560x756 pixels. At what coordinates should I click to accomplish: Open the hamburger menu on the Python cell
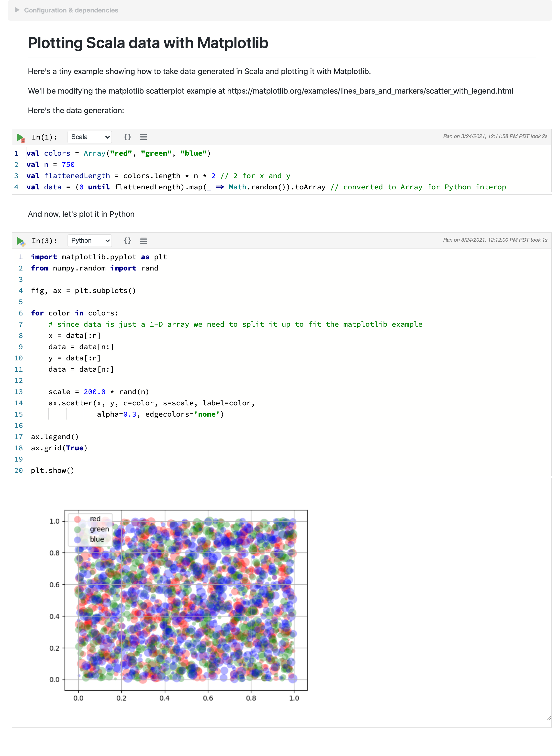[143, 241]
